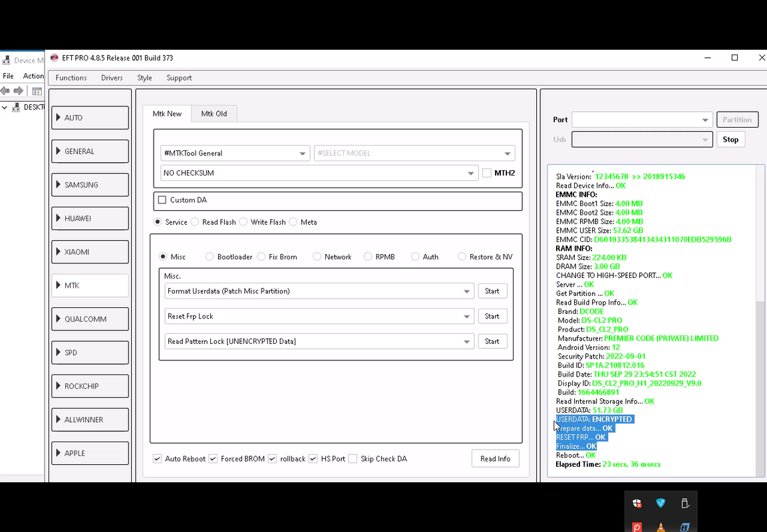767x532 pixels.
Task: Open the Functions menu
Action: tap(71, 78)
